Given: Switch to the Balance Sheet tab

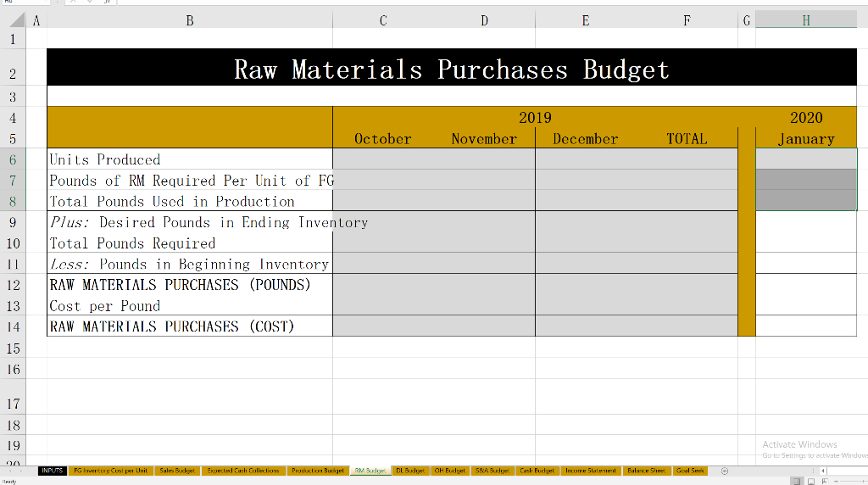Looking at the screenshot, I should (646, 471).
